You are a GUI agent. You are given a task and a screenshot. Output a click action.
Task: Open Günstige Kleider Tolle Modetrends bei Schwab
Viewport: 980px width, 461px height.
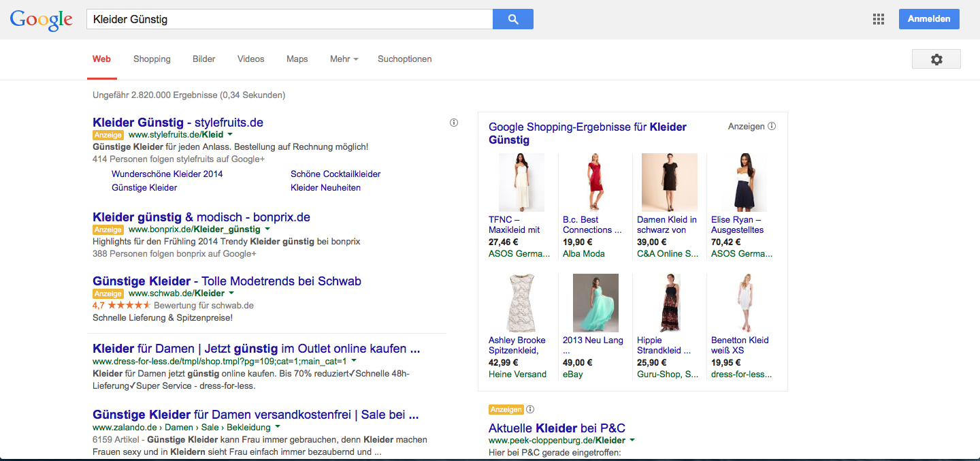(x=227, y=281)
